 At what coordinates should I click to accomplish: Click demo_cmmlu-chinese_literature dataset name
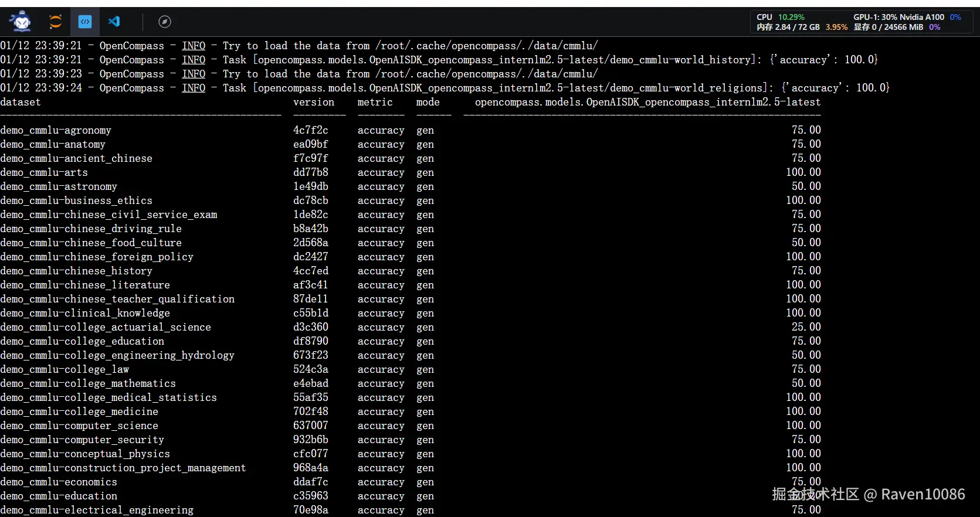(x=85, y=285)
